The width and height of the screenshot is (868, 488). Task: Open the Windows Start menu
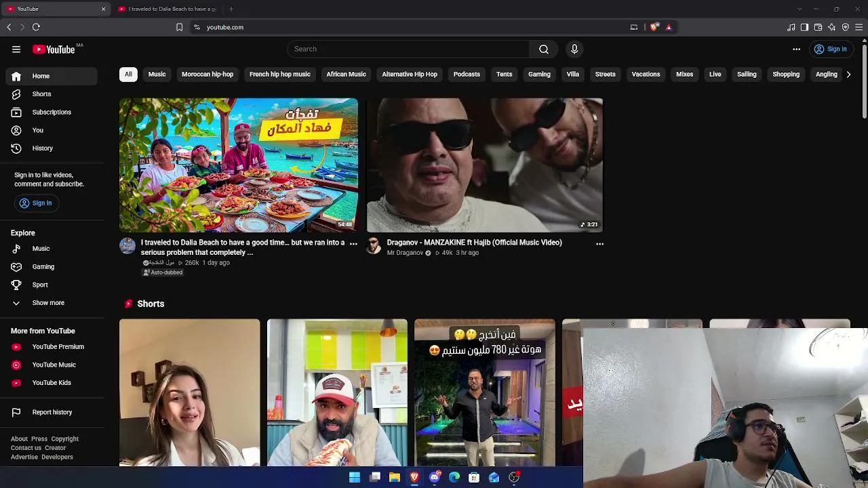355,477
